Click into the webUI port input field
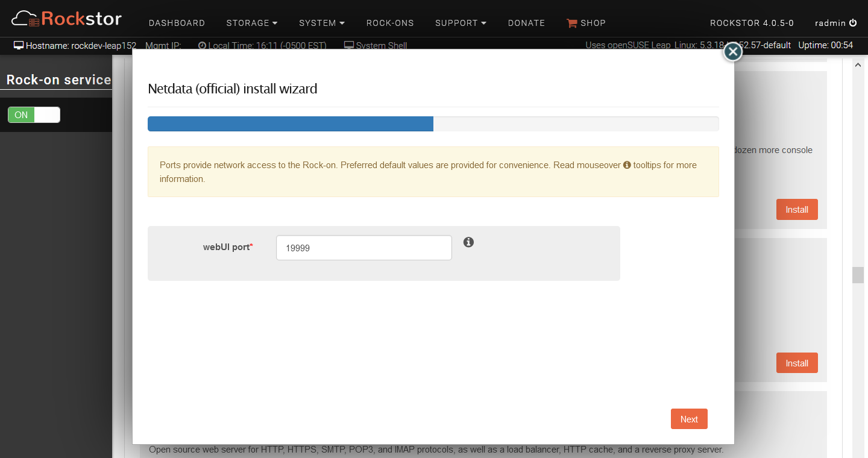The image size is (868, 458). [364, 248]
